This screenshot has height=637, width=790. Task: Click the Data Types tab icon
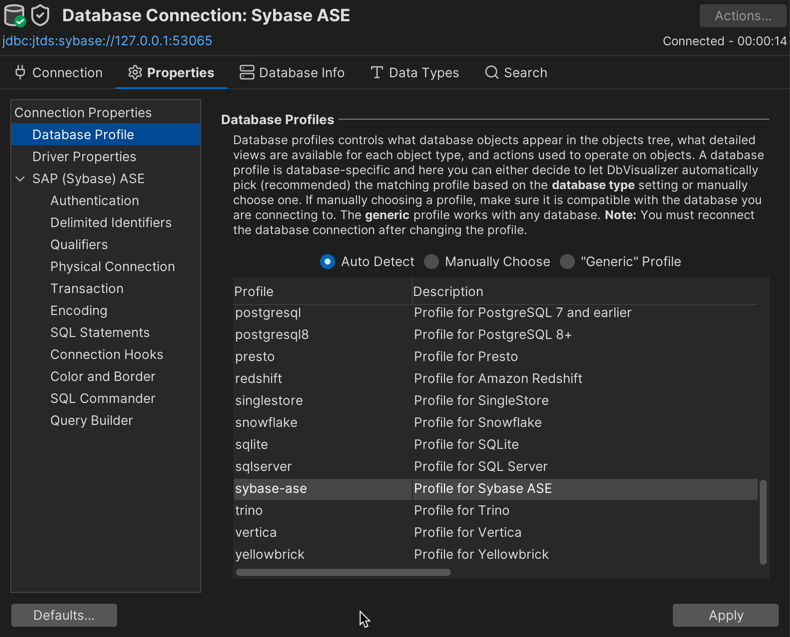pyautogui.click(x=377, y=73)
